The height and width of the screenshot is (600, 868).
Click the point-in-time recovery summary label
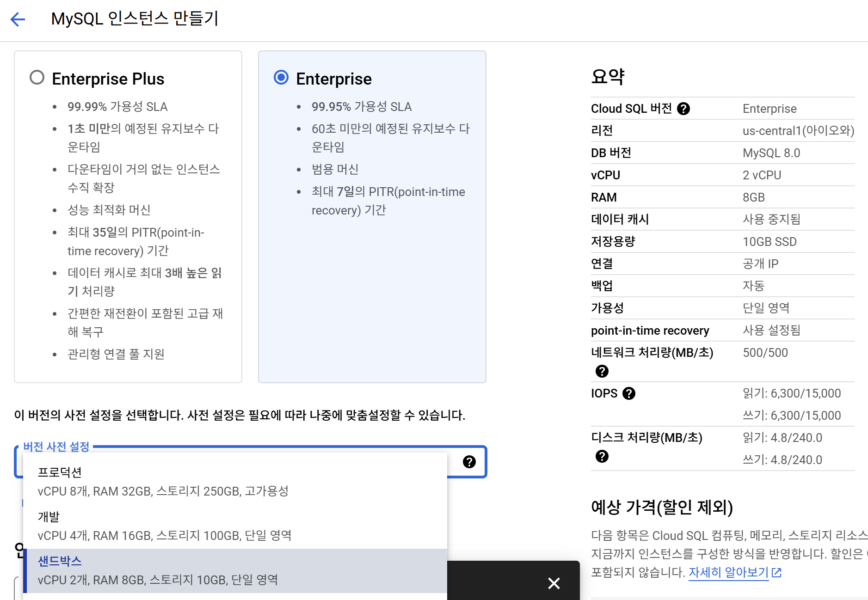click(x=650, y=331)
